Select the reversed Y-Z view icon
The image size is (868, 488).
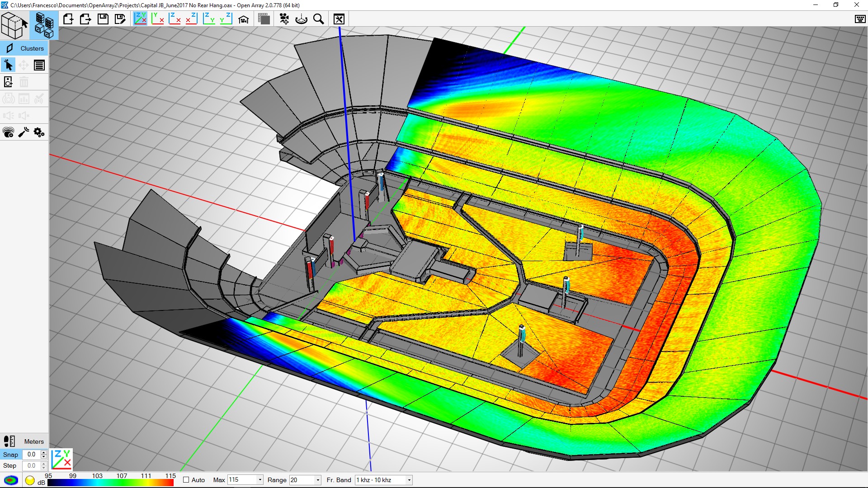point(226,19)
